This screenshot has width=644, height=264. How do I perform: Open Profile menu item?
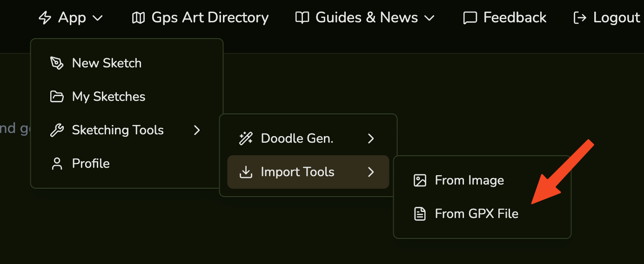[127, 164]
